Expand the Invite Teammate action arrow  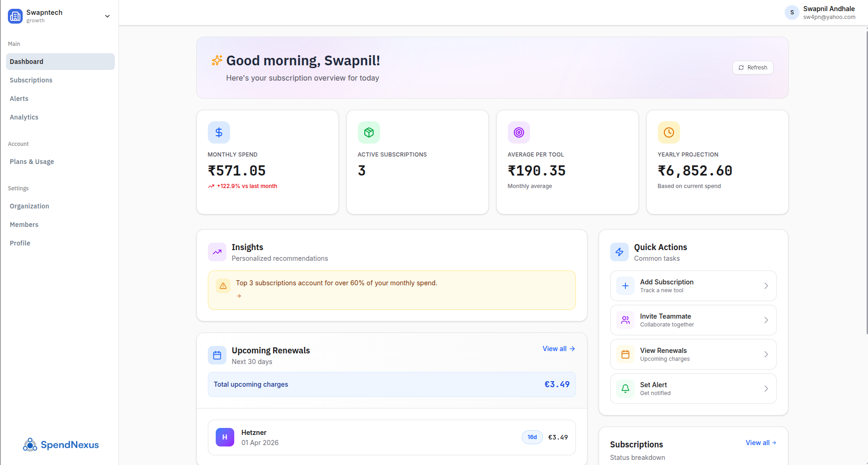coord(766,320)
